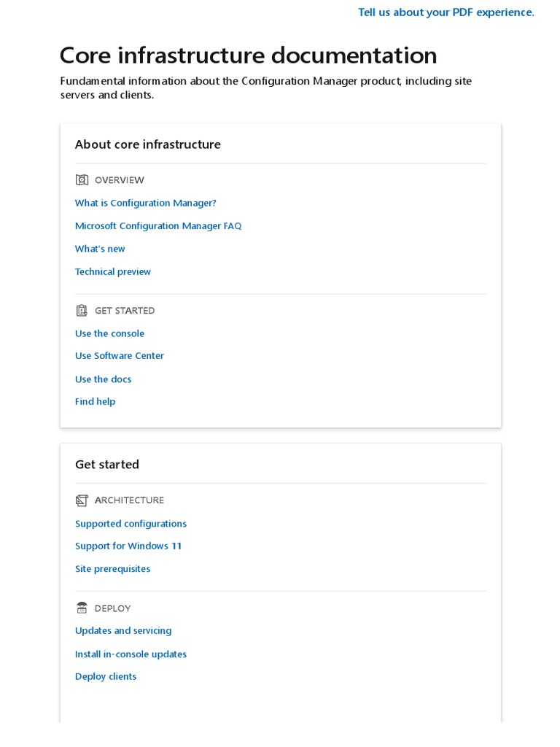
Task: Open Use the console link
Action: (109, 334)
